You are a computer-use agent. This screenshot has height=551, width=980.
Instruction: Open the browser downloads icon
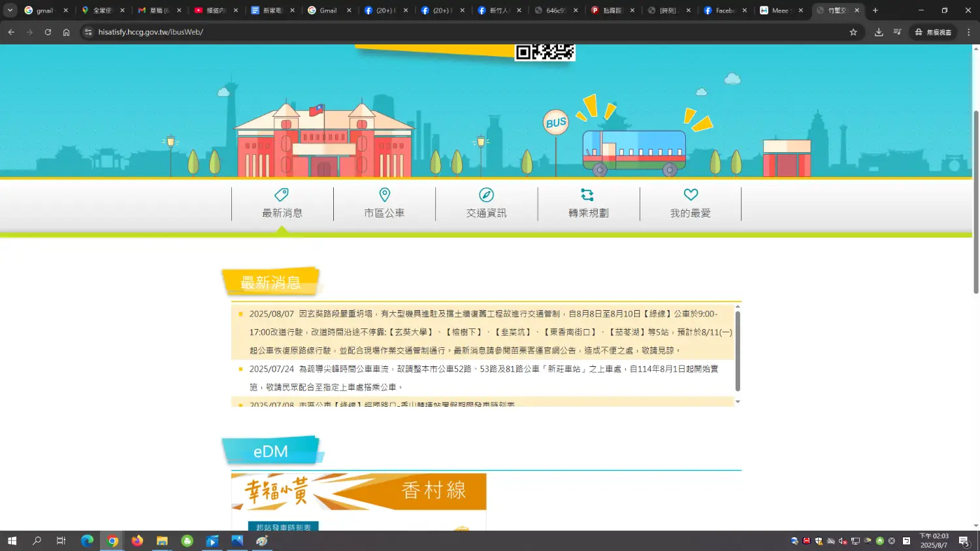pos(879,32)
